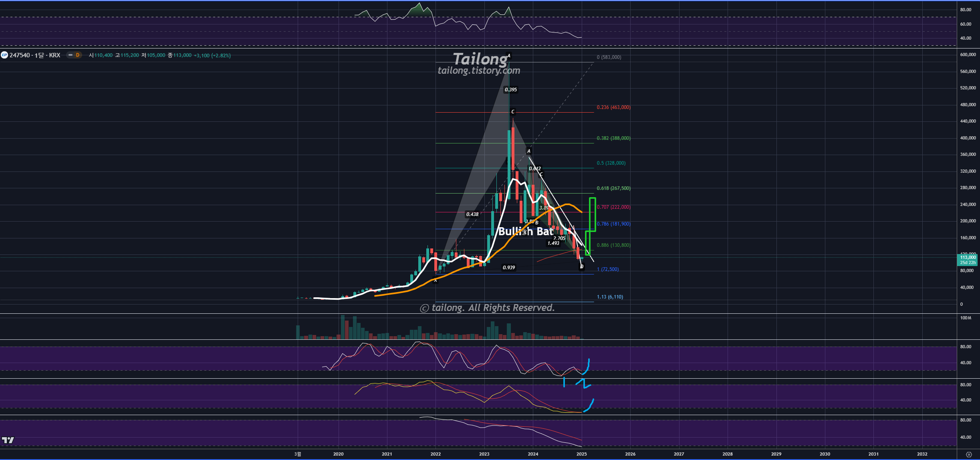Click the 600,000 price scale label
The image size is (980, 460).
(x=968, y=54)
